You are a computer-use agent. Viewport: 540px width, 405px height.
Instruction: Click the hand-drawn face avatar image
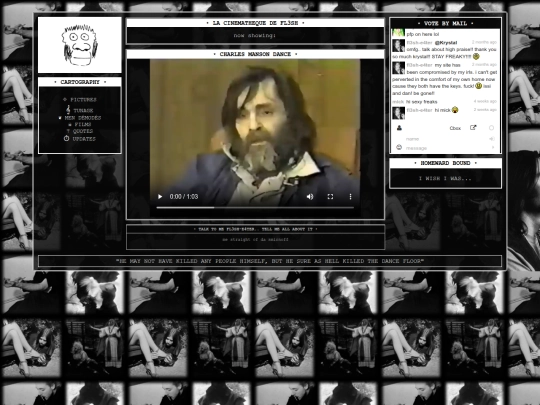(80, 45)
